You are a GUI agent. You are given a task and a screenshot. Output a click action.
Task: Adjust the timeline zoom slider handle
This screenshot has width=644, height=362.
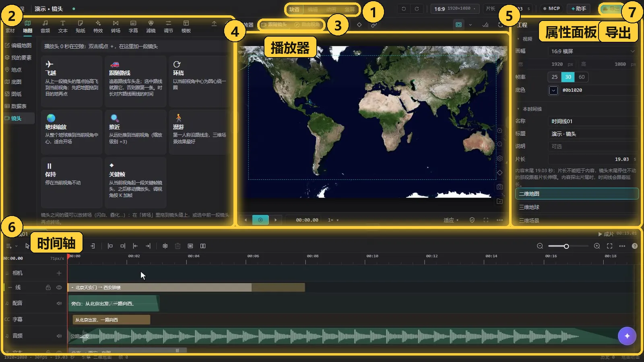pyautogui.click(x=566, y=246)
